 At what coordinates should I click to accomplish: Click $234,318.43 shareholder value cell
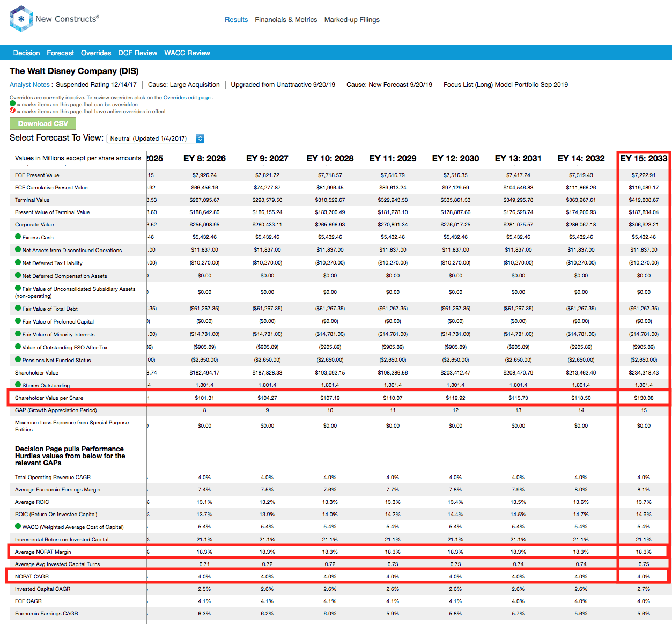[644, 373]
